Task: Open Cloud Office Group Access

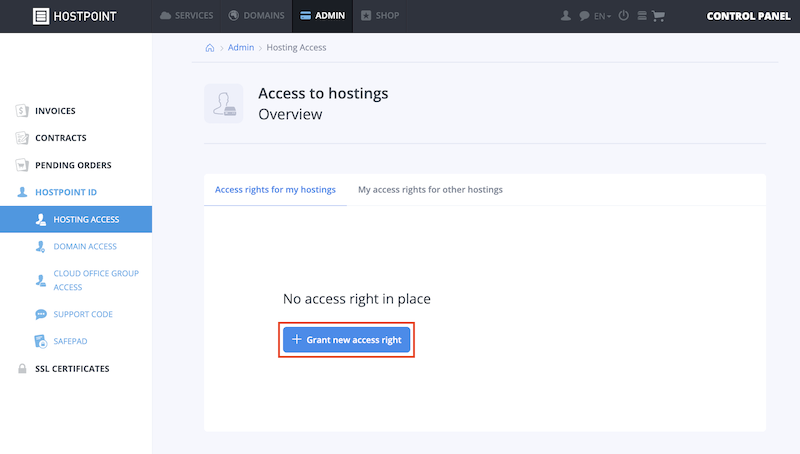Action: (x=96, y=280)
